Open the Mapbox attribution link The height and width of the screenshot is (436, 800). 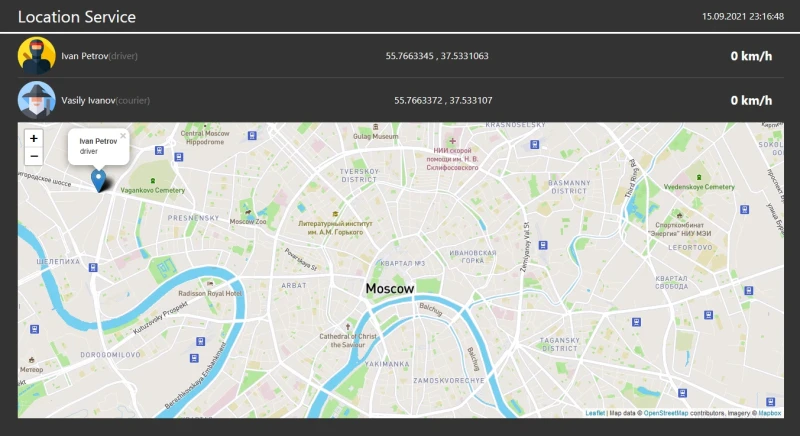point(769,412)
